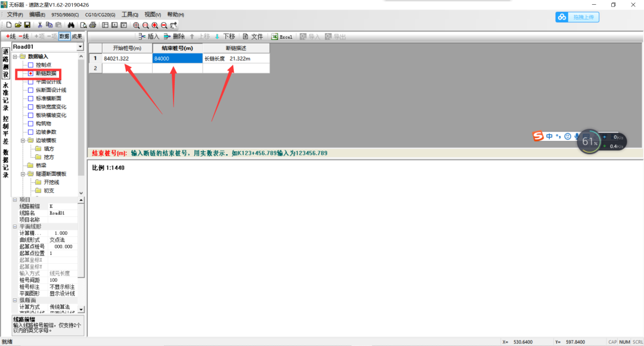Switch to the 数据 data tab
Screen dimensions: 644x346
tap(64, 36)
